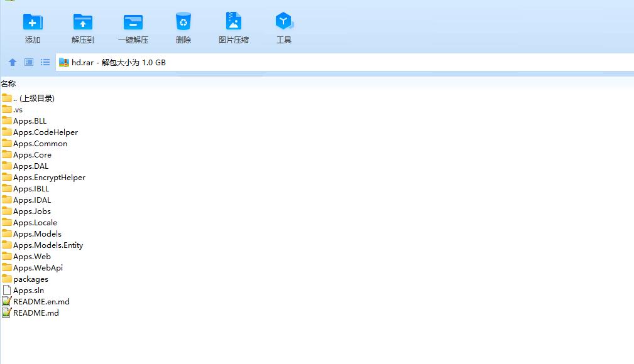The height and width of the screenshot is (364, 634).
Task: Open the Image Compression (图片压缩) tool
Action: pyautogui.click(x=233, y=23)
